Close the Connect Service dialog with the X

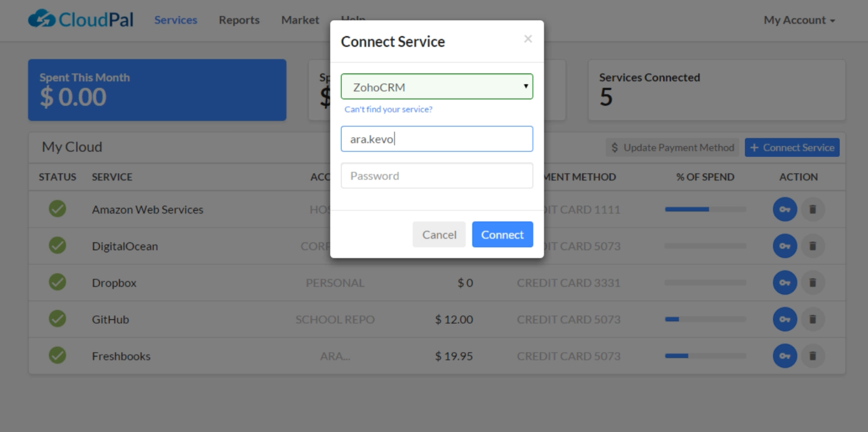click(528, 39)
